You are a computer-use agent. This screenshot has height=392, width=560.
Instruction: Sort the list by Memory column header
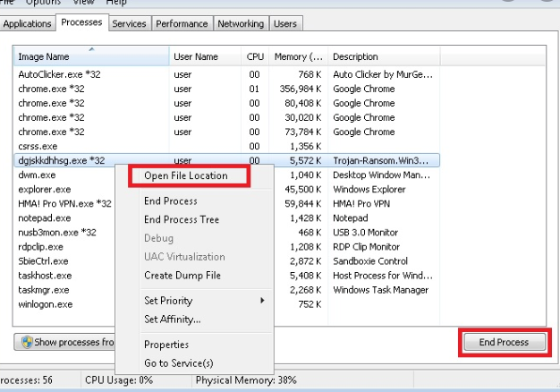pyautogui.click(x=298, y=57)
